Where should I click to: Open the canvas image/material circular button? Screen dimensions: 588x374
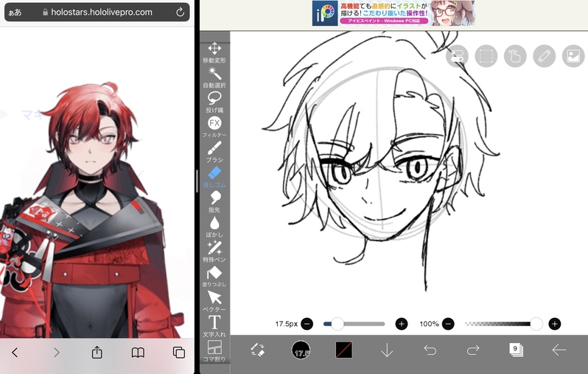click(x=573, y=56)
